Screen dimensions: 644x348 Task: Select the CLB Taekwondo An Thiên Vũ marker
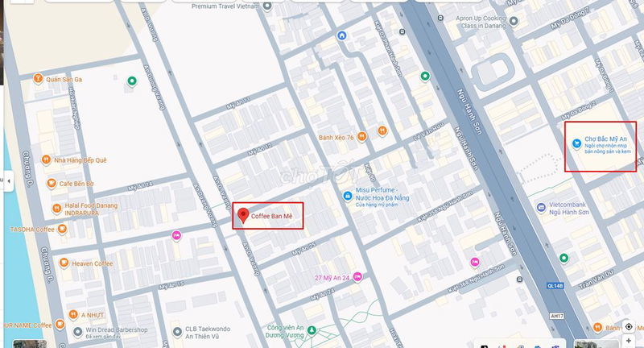point(177,332)
